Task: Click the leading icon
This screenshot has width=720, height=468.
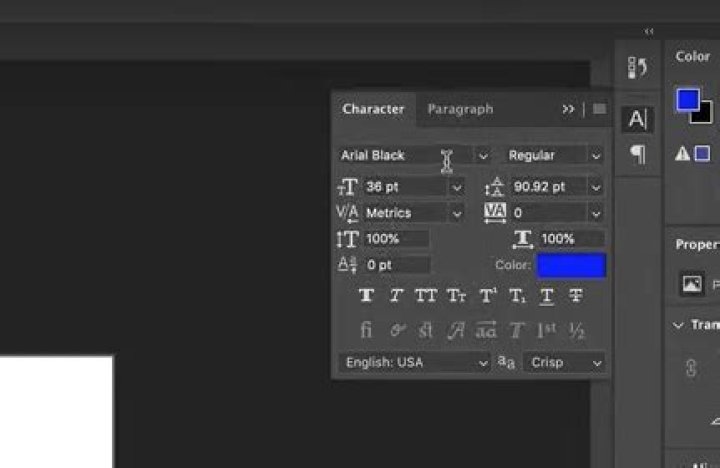Action: pos(495,187)
